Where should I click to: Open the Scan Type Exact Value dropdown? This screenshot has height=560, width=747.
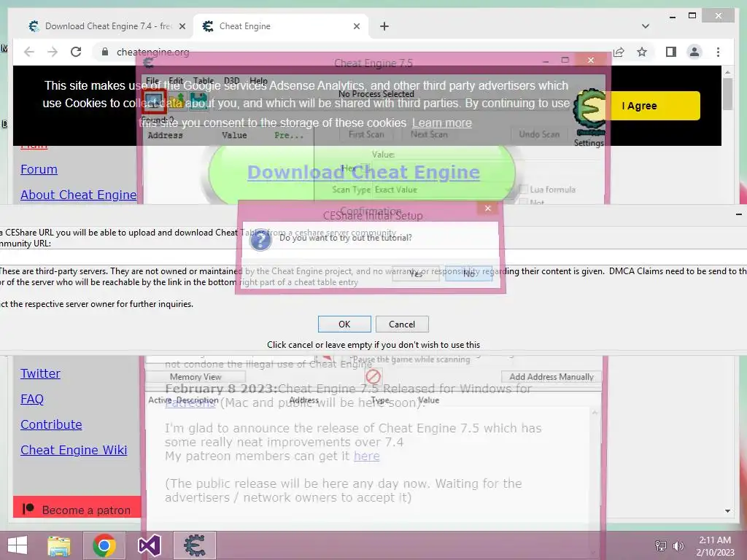444,190
